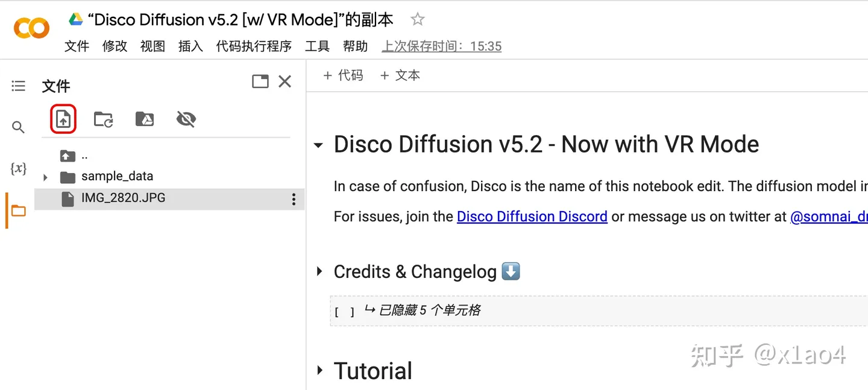Screen dimensions: 868x390
Task: Open the 插入 menu
Action: [190, 46]
